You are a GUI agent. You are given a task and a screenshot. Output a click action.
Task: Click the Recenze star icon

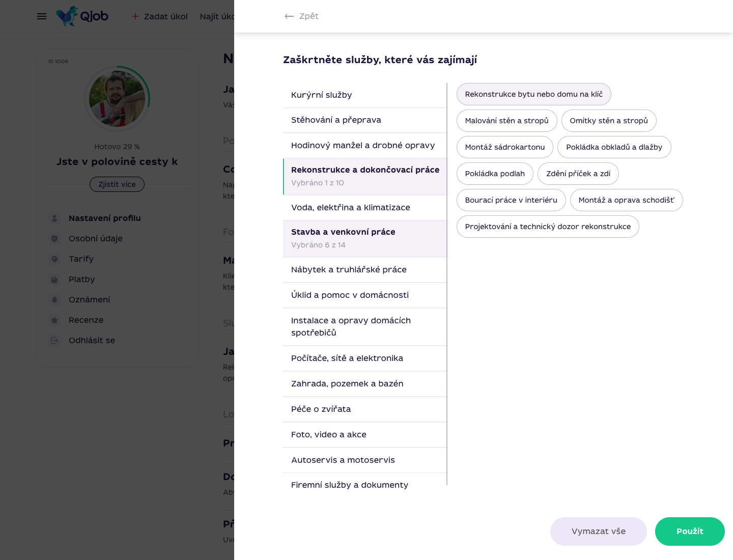[x=54, y=320]
